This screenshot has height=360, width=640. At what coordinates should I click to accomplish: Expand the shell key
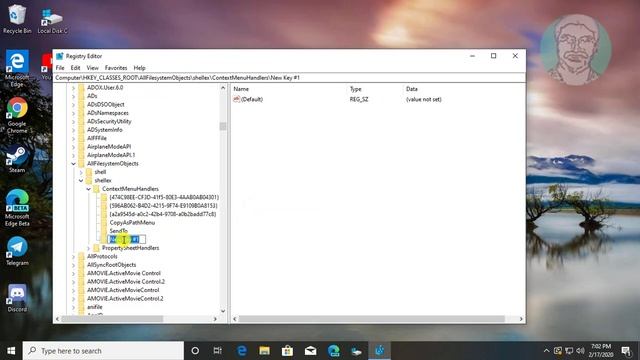coord(81,172)
